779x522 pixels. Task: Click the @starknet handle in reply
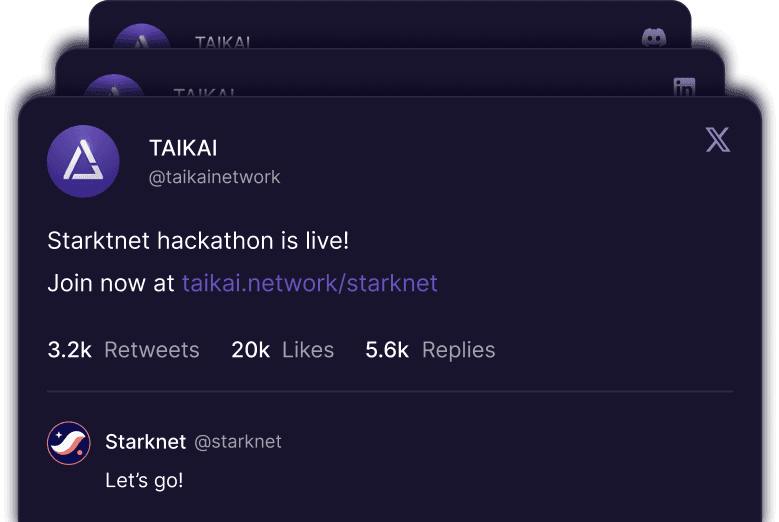[x=237, y=441]
